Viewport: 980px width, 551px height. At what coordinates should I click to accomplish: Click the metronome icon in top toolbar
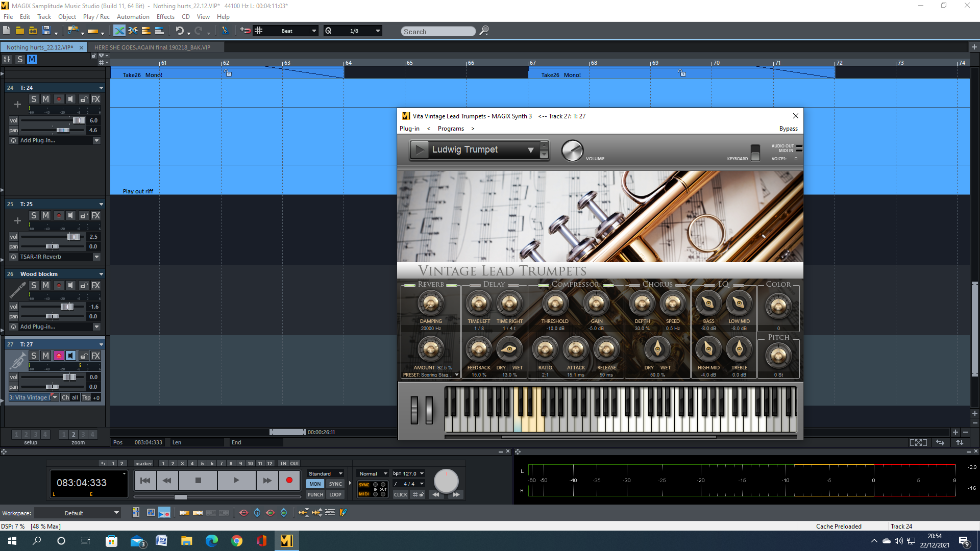[225, 31]
